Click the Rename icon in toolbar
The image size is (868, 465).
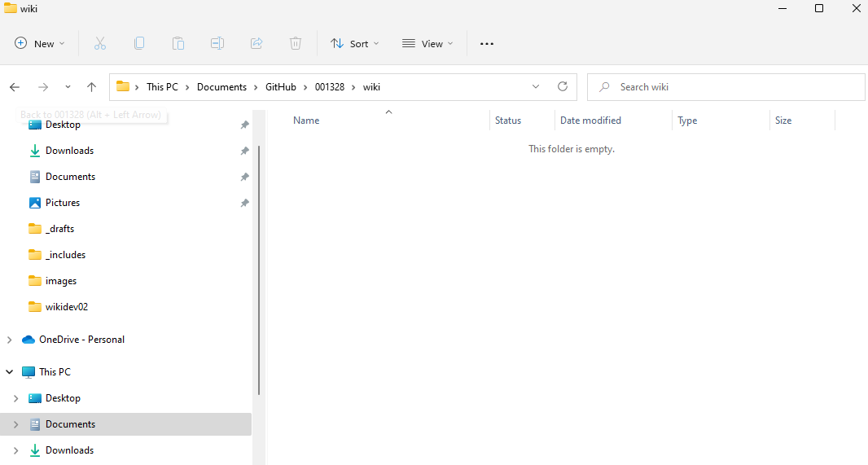coord(217,44)
